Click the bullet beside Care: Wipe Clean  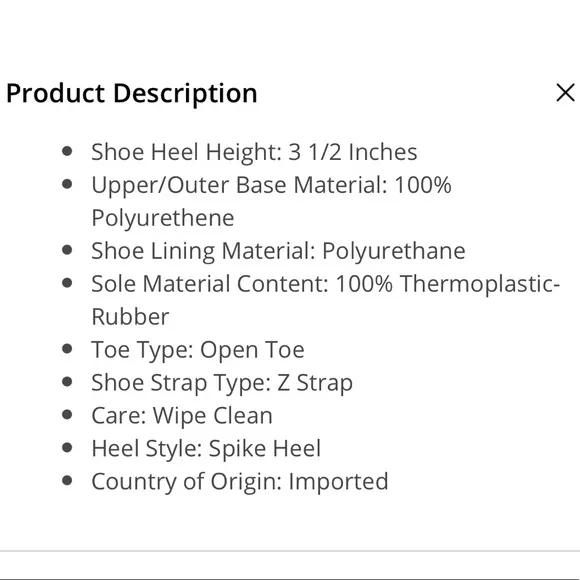coord(67,415)
